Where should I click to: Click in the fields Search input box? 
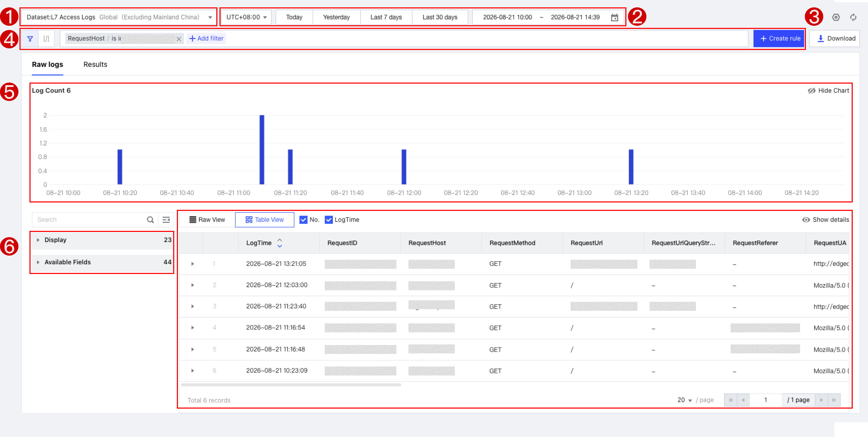pyautogui.click(x=89, y=220)
